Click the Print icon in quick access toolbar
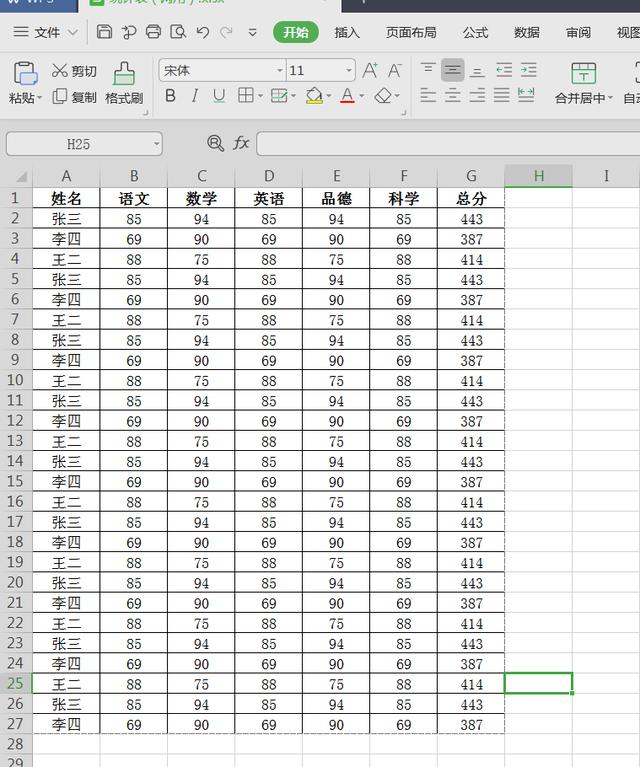This screenshot has width=640, height=767. pos(153,32)
